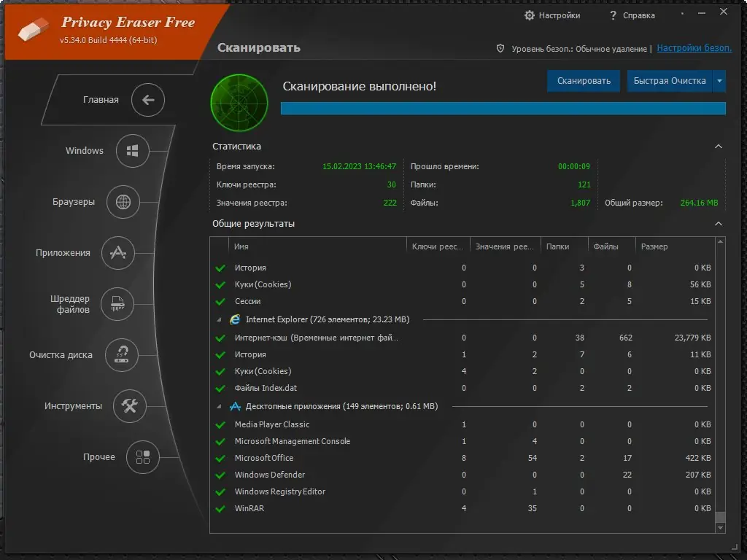Open the Windows section icon
The width and height of the screenshot is (747, 560).
click(133, 151)
